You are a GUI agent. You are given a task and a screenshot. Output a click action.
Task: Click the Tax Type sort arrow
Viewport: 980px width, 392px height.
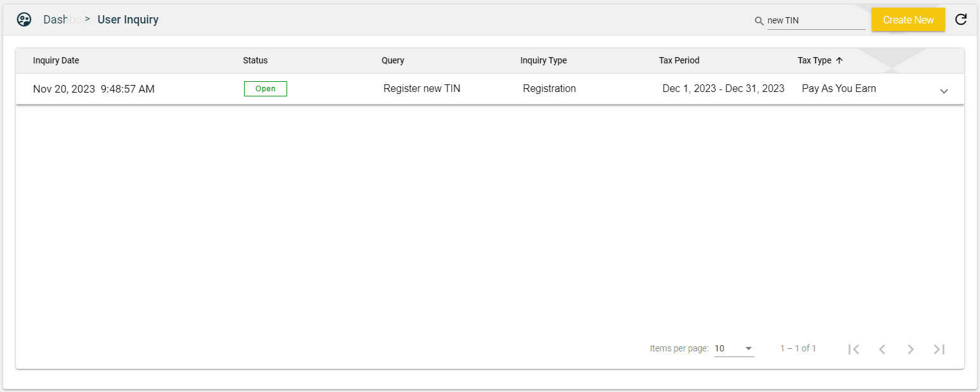pos(839,61)
